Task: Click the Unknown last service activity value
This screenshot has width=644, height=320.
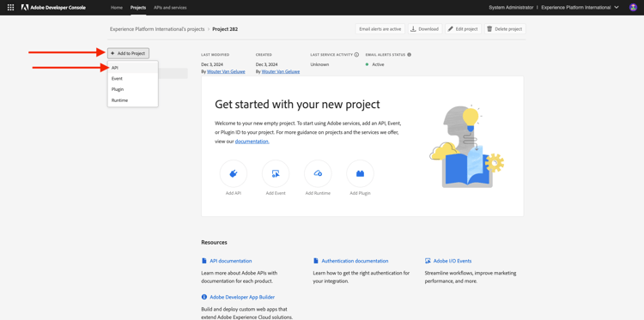Action: point(319,64)
